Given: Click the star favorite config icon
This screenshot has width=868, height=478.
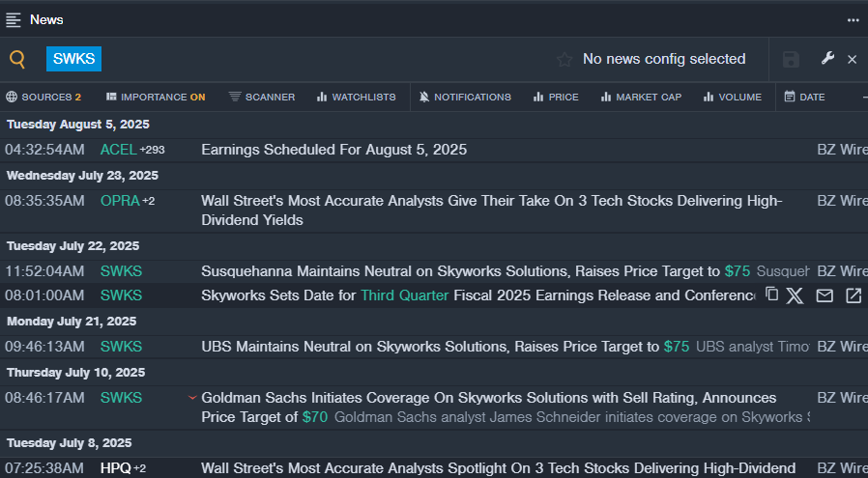Looking at the screenshot, I should (564, 59).
